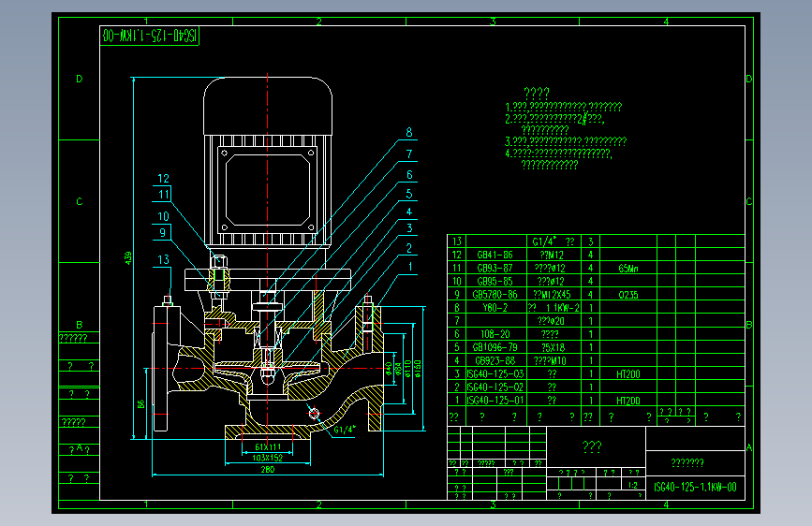Select HT200 material in the ISG40-125-03 row
Screen dimensions: 812x526
coord(628,374)
